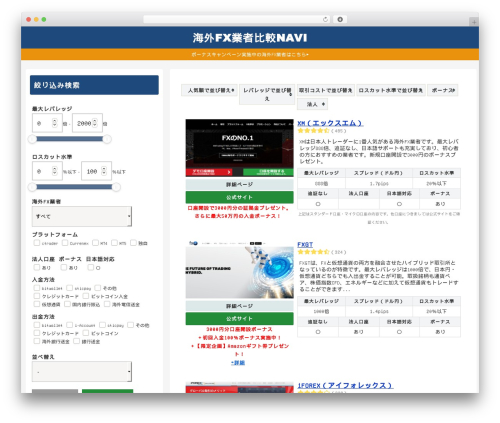
Task: Check the MT5 platform checkbox
Action: tap(114, 243)
